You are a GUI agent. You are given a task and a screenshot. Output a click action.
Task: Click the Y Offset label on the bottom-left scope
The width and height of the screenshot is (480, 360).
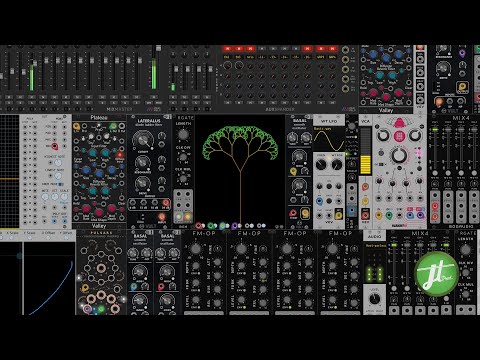(66, 233)
